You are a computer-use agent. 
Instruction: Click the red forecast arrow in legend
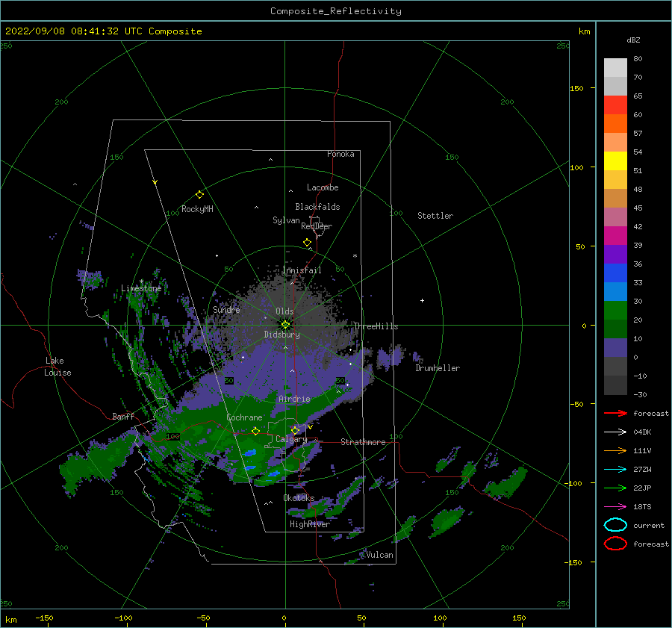click(x=615, y=413)
